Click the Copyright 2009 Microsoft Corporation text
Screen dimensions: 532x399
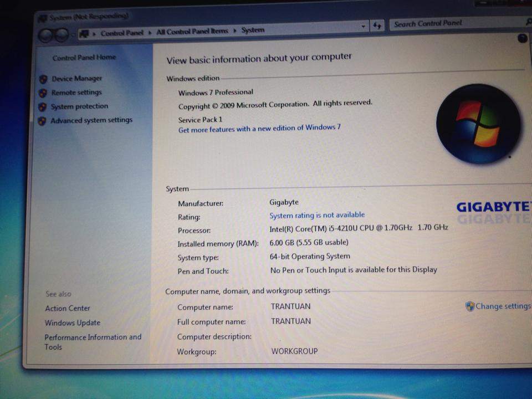pyautogui.click(x=275, y=105)
